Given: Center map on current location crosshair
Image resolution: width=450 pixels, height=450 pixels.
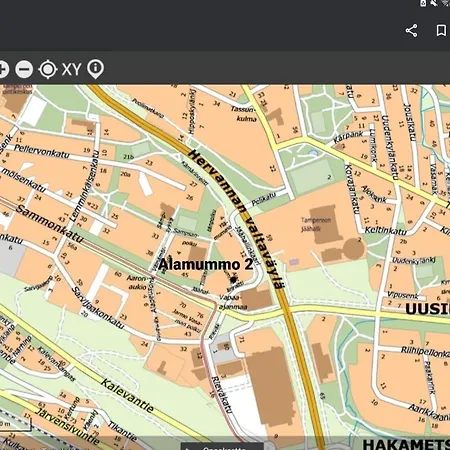Looking at the screenshot, I should 48,69.
